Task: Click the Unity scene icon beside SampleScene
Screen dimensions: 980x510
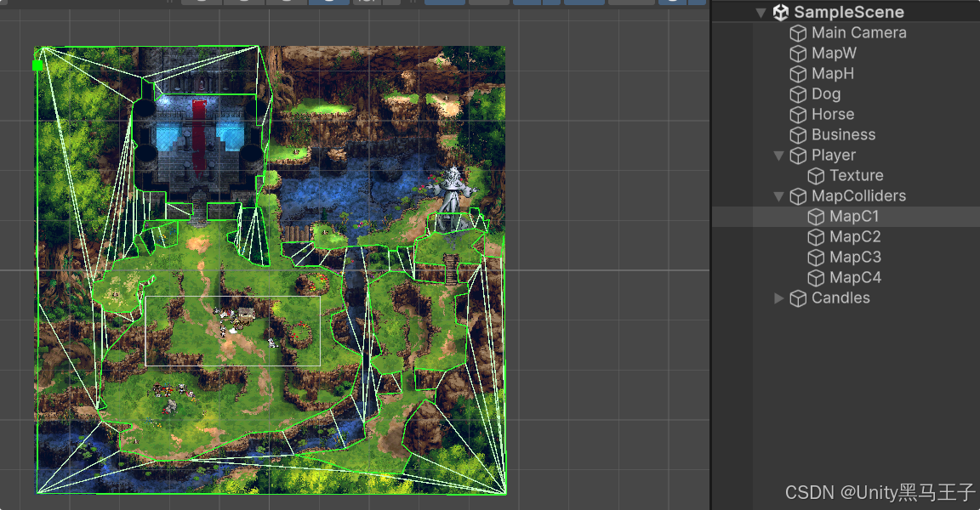Action: tap(780, 13)
